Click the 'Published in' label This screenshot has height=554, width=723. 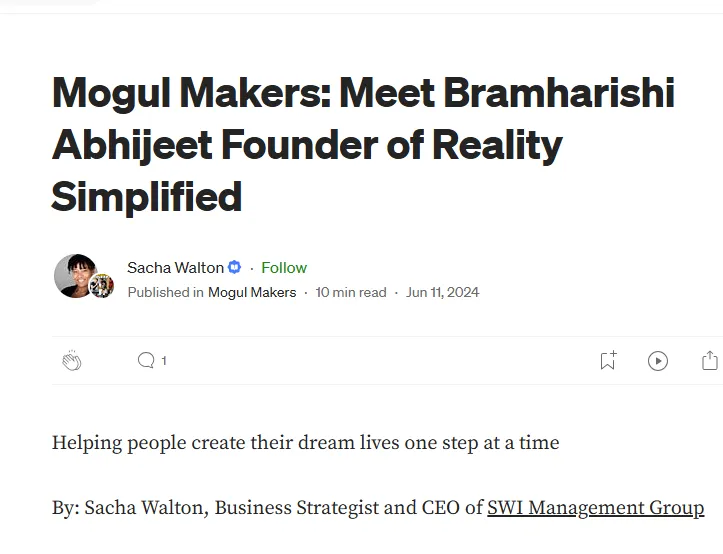[166, 292]
